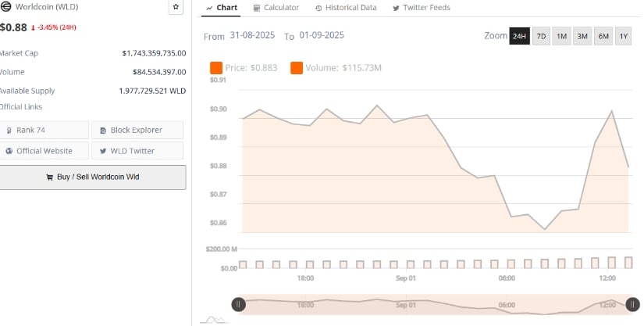Image resolution: width=644 pixels, height=326 pixels.
Task: Select the 3M zoom range
Action: [582, 36]
